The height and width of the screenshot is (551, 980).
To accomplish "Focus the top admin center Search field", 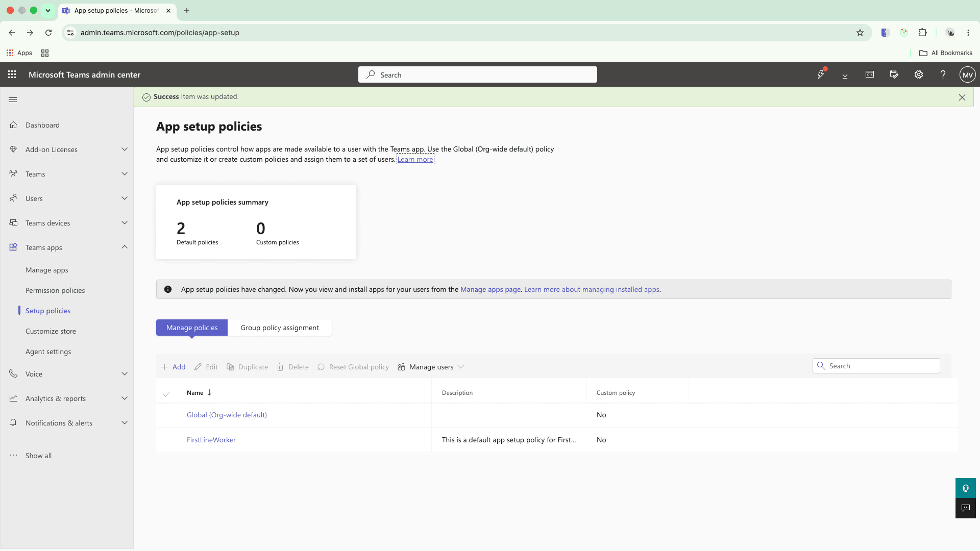I will [478, 74].
